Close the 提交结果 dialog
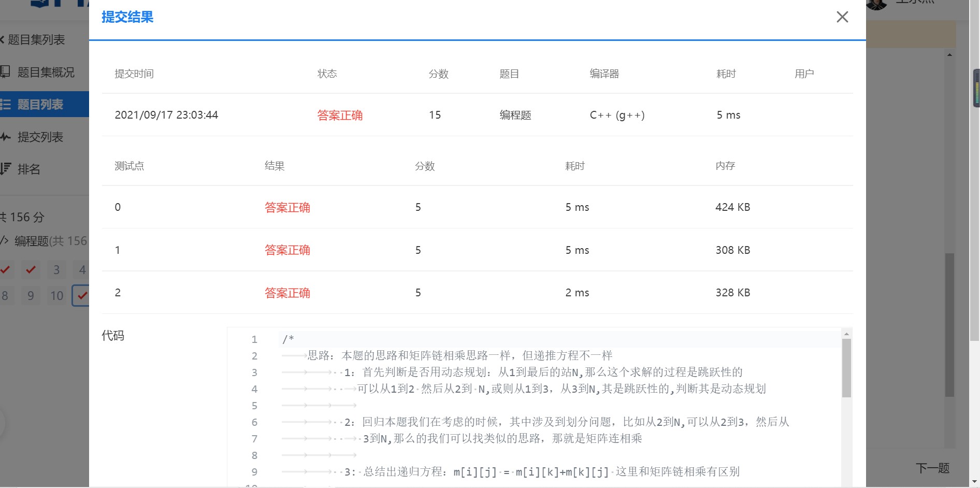This screenshot has width=980, height=488. click(842, 17)
